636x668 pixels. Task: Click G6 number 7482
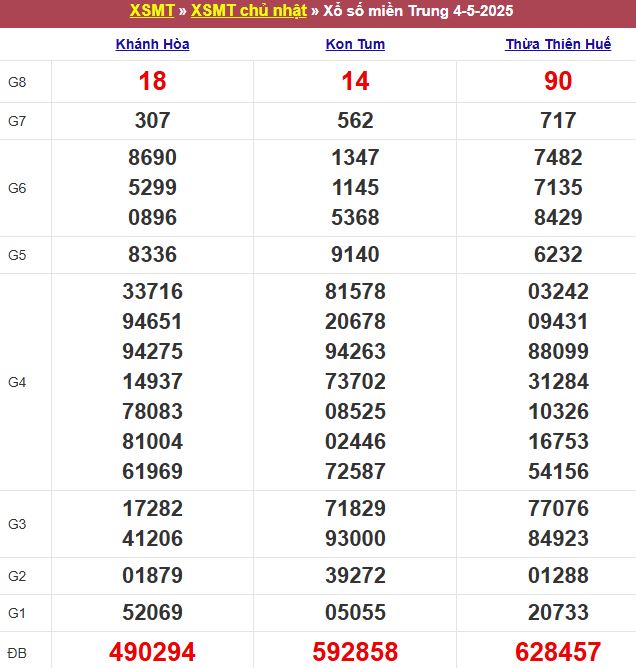click(x=558, y=157)
